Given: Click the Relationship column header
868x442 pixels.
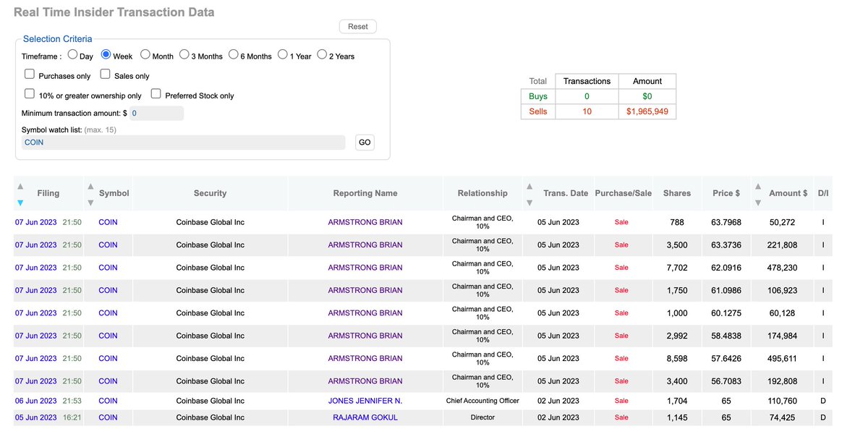Looking at the screenshot, I should [x=482, y=193].
